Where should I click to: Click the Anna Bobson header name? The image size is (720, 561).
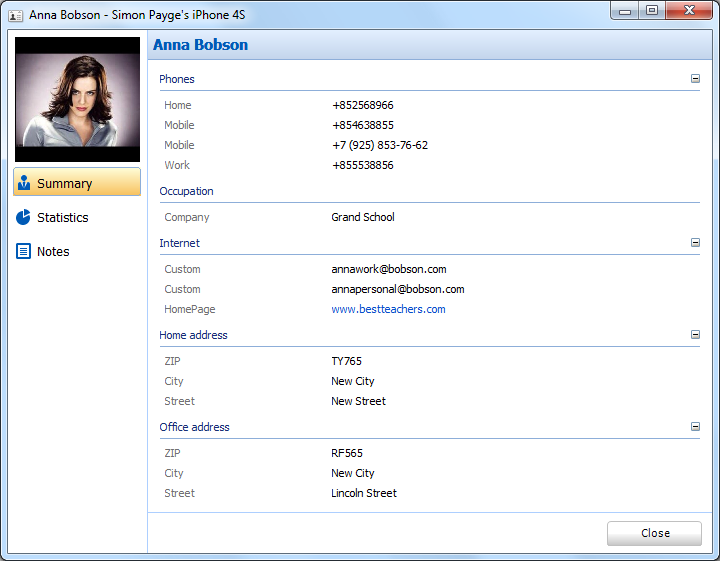tap(201, 45)
